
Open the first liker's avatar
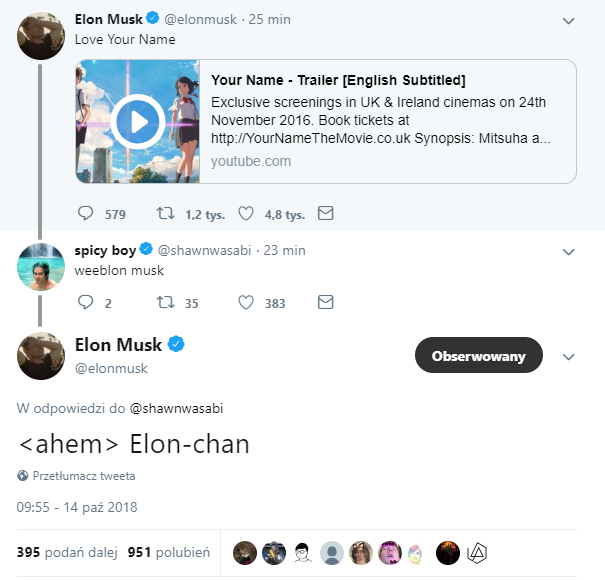(245, 553)
